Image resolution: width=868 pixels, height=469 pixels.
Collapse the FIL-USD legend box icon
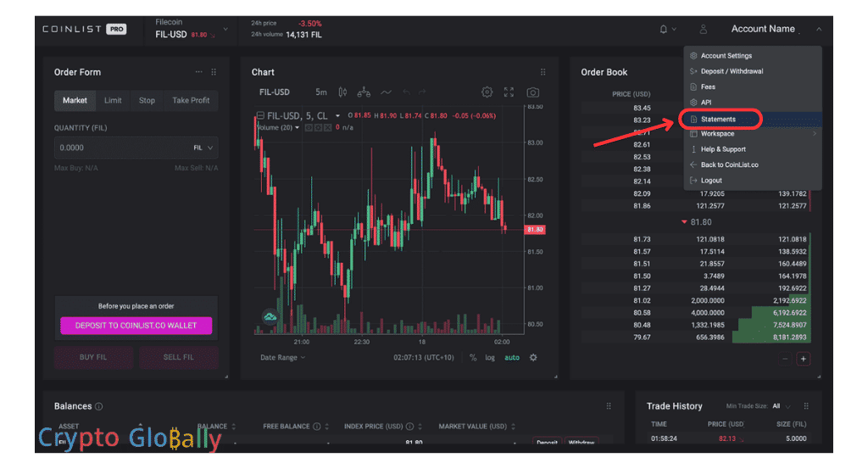click(260, 115)
